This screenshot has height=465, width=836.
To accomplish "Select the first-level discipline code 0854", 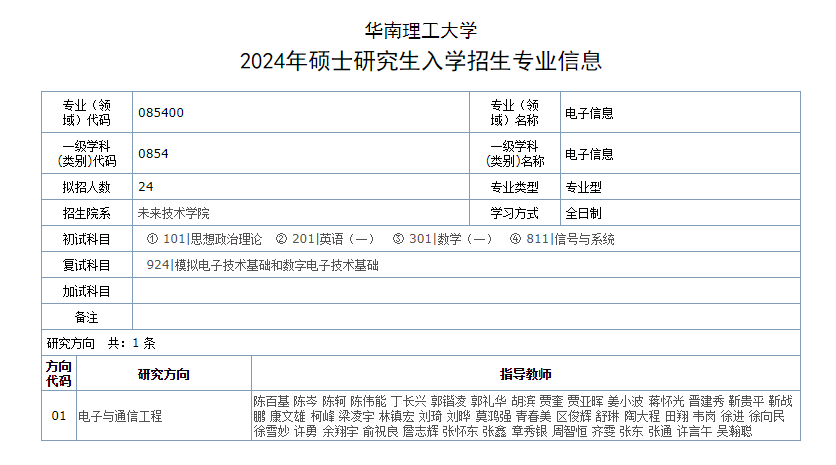I will (154, 154).
